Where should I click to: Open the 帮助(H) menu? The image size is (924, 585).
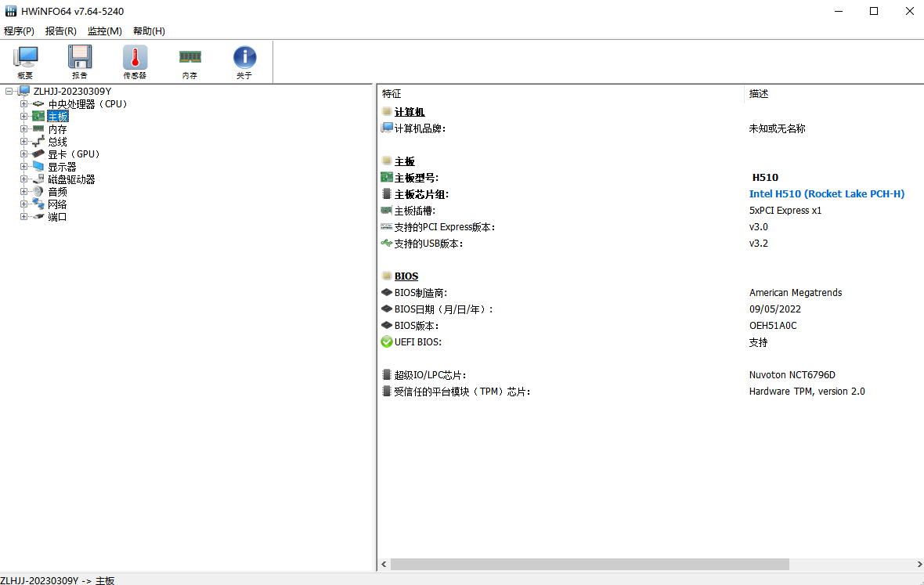click(149, 31)
